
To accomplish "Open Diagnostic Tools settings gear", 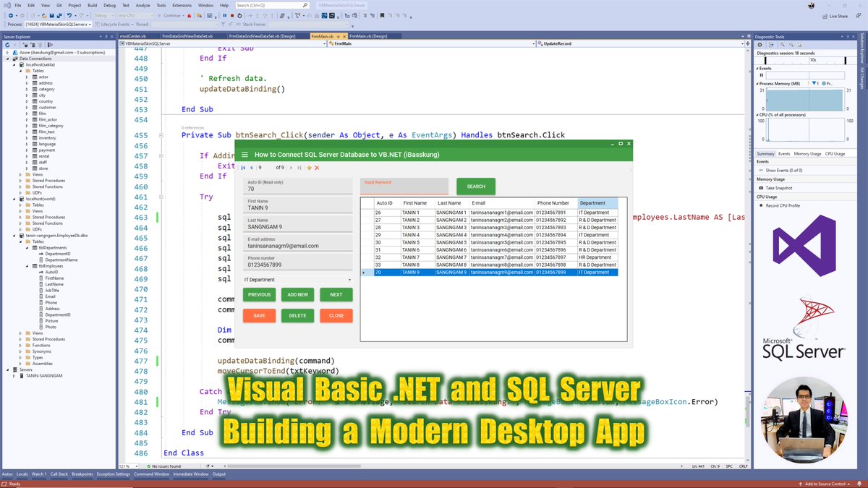I will click(x=759, y=45).
